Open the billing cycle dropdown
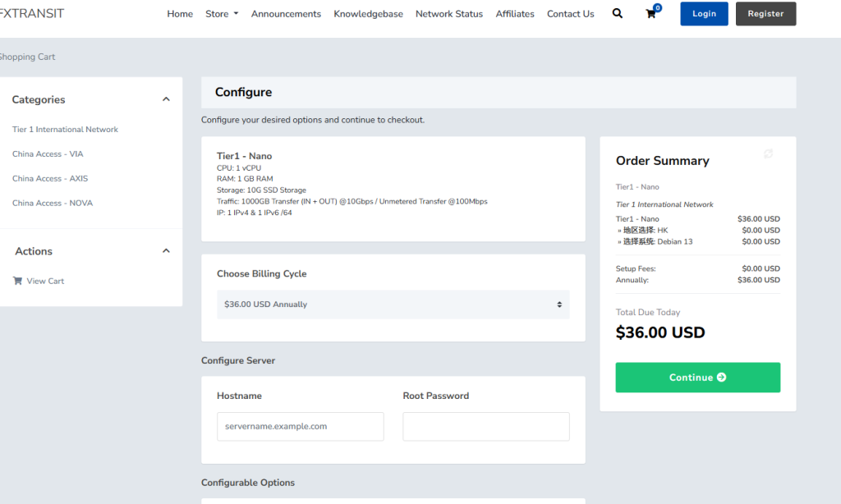841x504 pixels. point(393,305)
